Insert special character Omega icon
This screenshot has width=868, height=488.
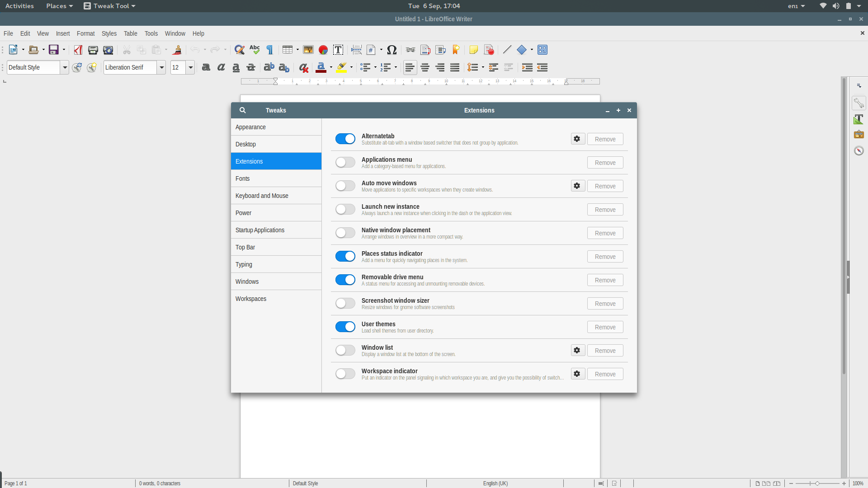coord(392,50)
